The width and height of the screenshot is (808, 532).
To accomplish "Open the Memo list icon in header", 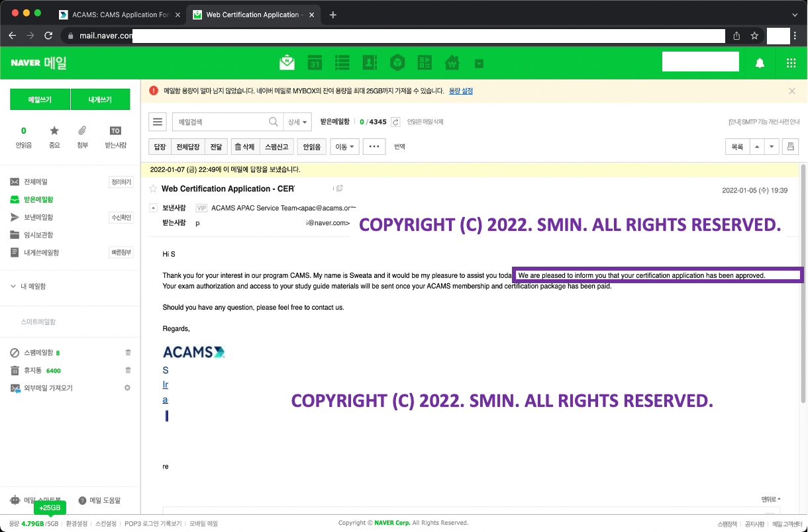I will [342, 63].
